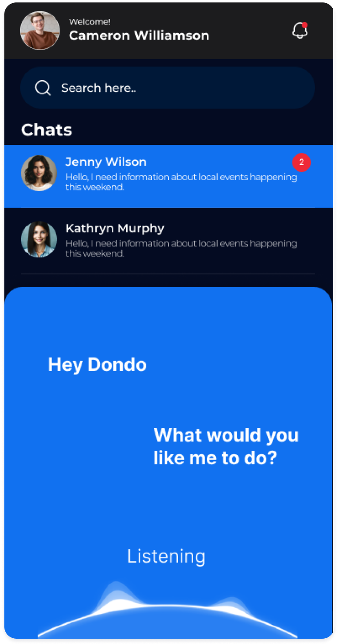Click the "Welcome!" greeting label

pos(90,22)
